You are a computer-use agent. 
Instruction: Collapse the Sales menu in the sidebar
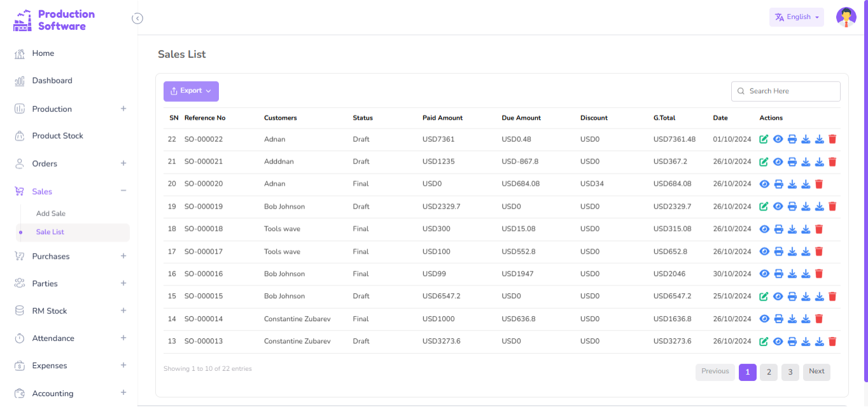coord(123,191)
